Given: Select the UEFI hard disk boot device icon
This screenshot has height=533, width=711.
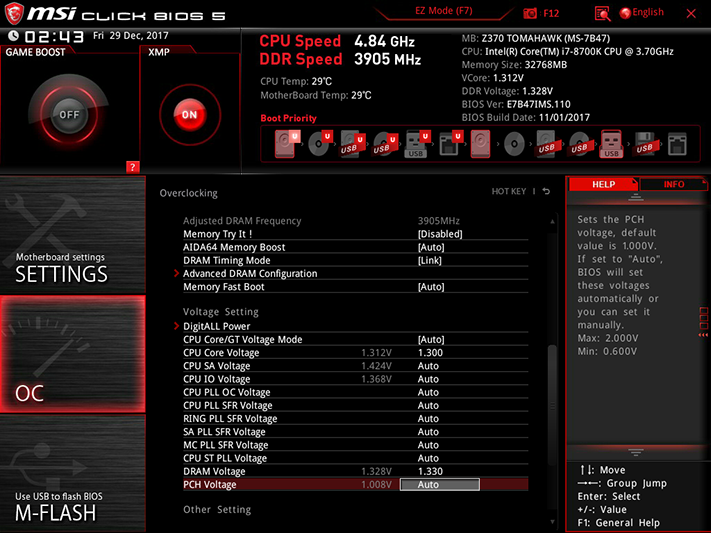Looking at the screenshot, I should (x=287, y=144).
